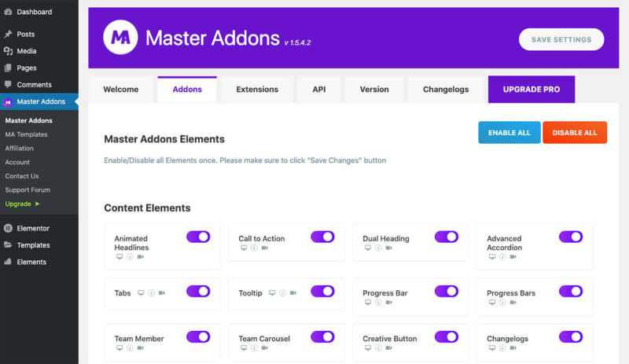Open the Tooltip info documentation icon
The image size is (629, 364).
pos(282,293)
